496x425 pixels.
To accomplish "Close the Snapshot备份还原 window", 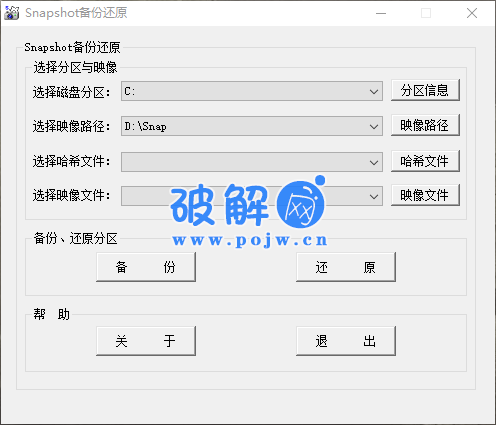I will coord(472,13).
